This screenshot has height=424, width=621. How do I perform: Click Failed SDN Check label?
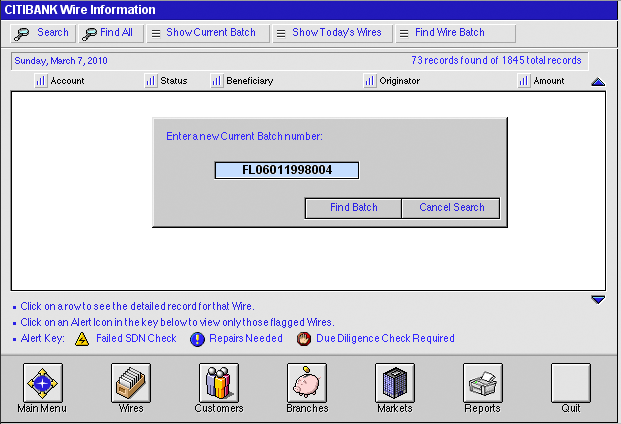tap(136, 338)
